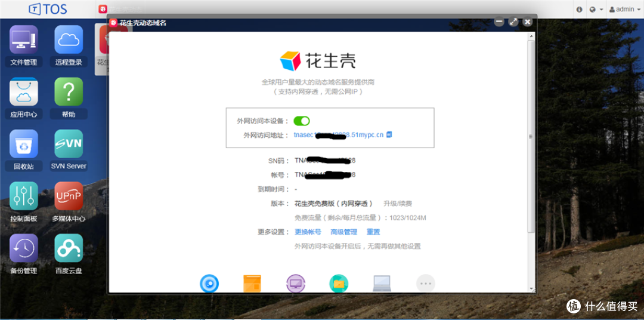Click the teal folder icon
This screenshot has width=644, height=320.
tap(339, 284)
